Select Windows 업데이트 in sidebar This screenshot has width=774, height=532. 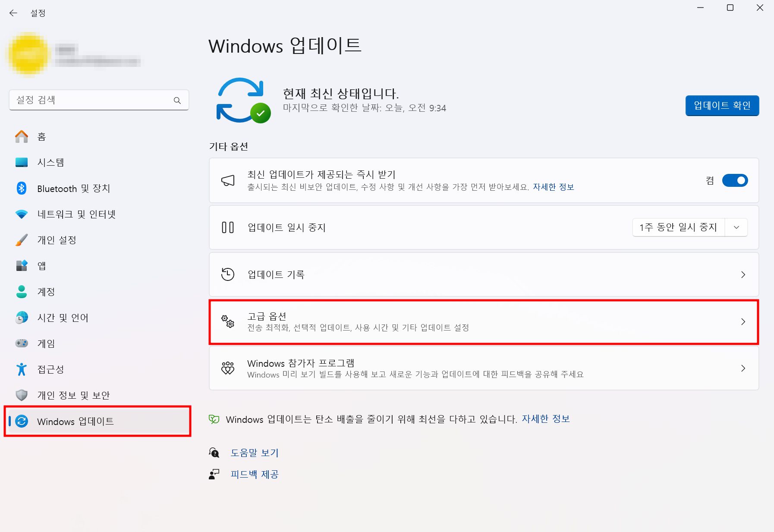pyautogui.click(x=99, y=421)
